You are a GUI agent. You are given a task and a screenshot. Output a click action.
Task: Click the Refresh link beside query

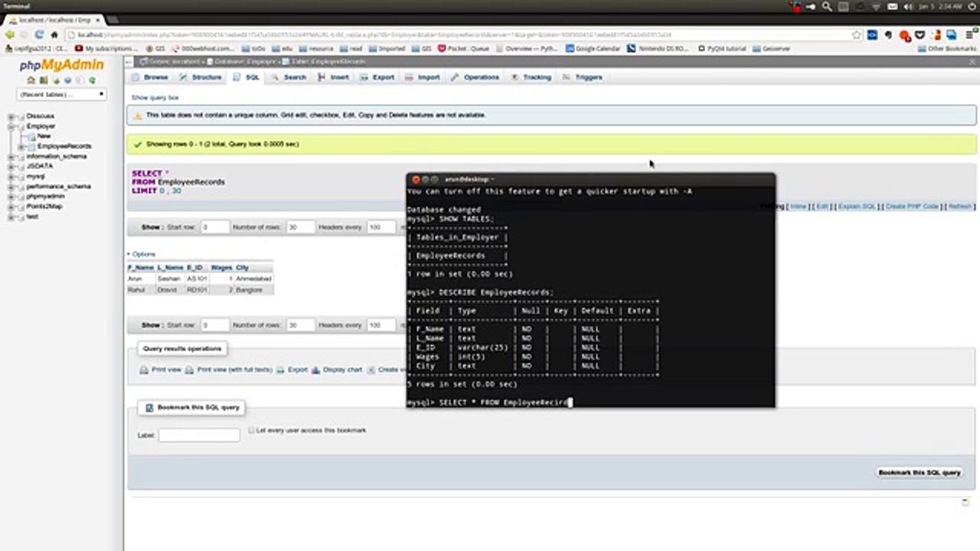tap(960, 207)
